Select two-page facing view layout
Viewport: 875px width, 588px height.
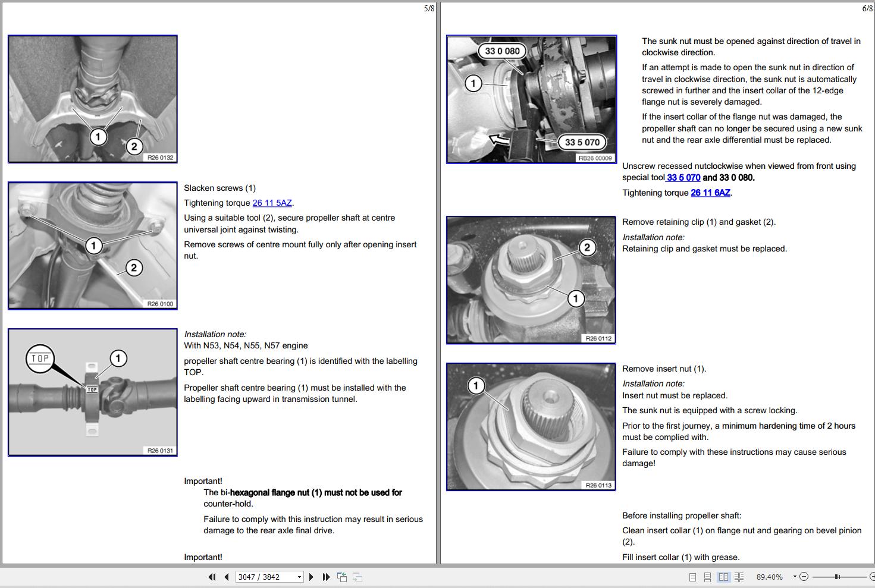click(x=723, y=577)
